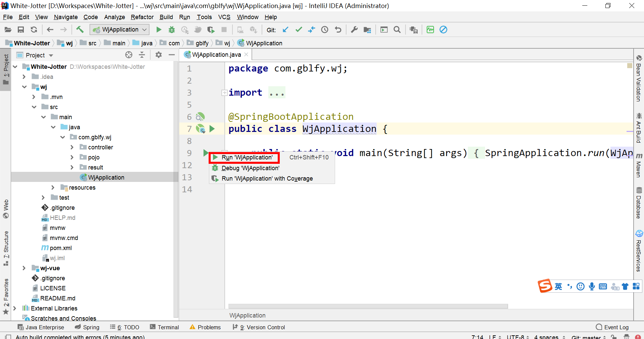Expand External Libraries node
This screenshot has height=339, width=644.
[x=14, y=308]
